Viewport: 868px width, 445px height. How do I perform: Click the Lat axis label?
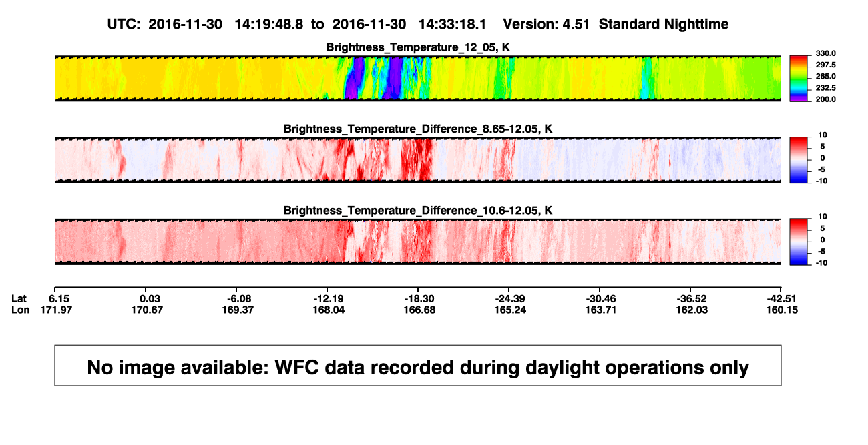[x=19, y=298]
